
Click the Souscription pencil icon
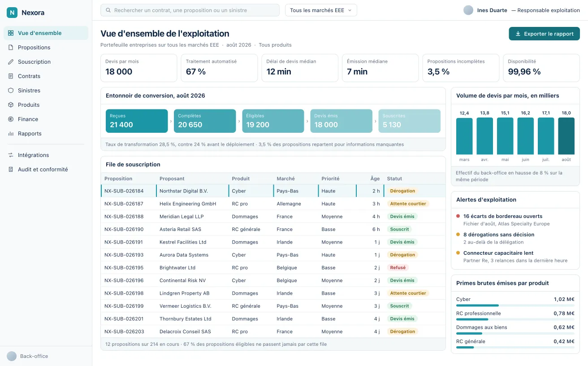(x=11, y=62)
